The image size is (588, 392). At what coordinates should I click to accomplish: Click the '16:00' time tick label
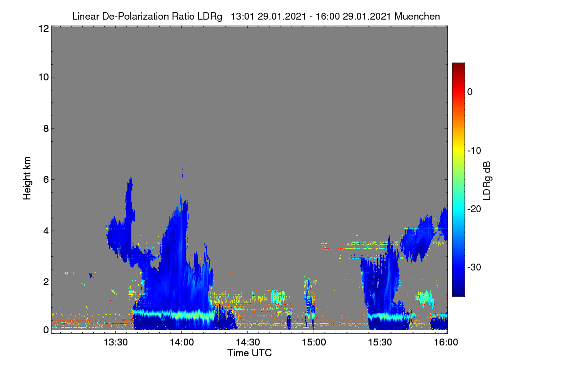tap(446, 343)
